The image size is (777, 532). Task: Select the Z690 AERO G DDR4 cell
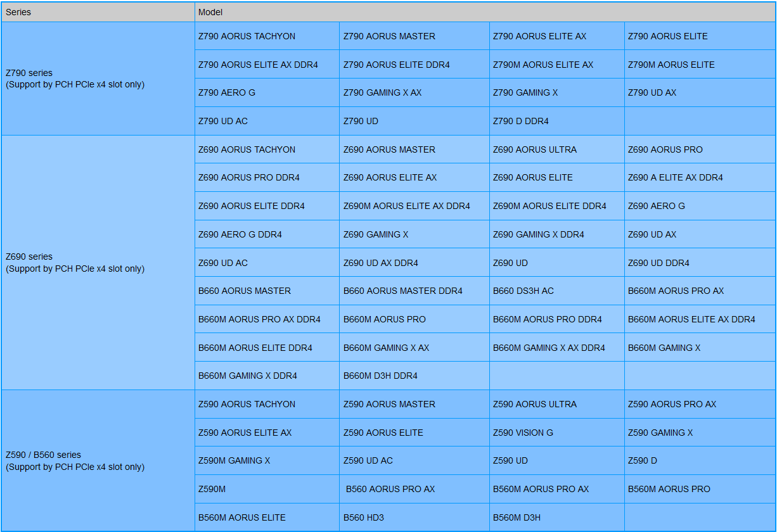coord(267,234)
